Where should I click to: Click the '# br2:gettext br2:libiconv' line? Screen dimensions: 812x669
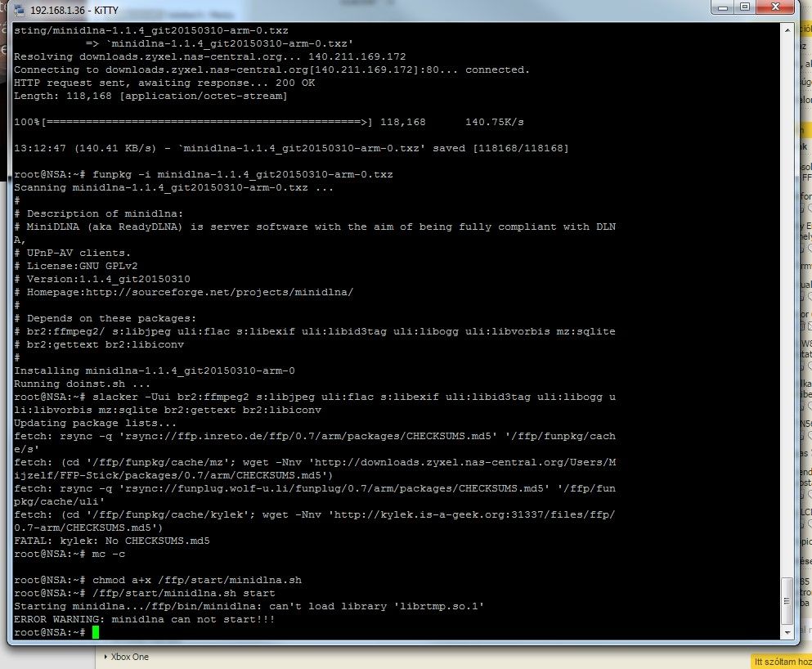point(98,344)
